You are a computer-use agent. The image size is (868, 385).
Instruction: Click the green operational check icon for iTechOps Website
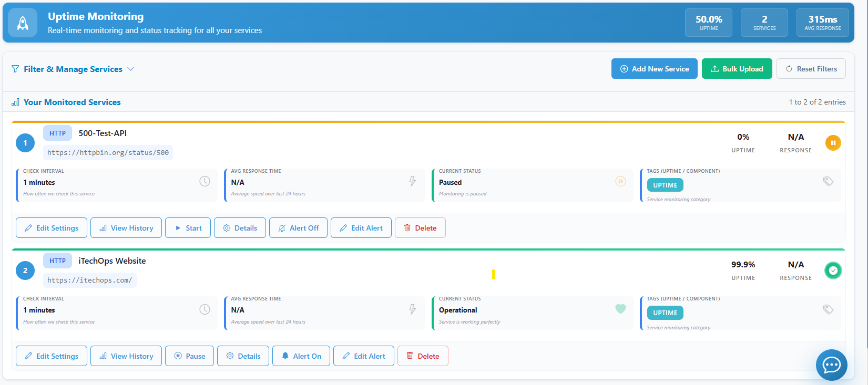(833, 270)
